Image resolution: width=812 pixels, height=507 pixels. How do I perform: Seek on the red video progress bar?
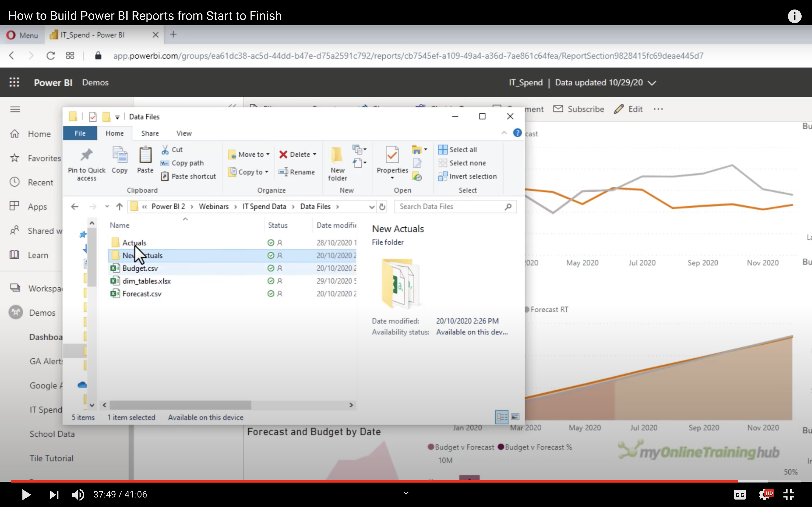369,481
